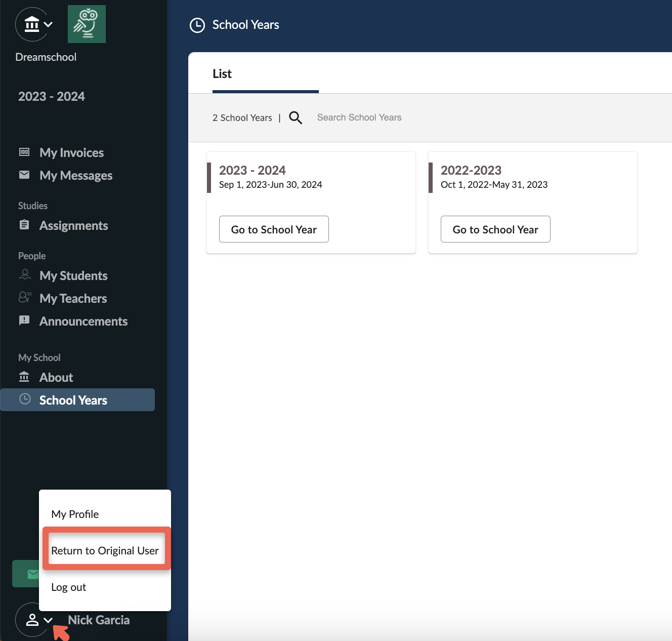Viewport: 672px width, 641px height.
Task: Click the 2022-2023 card title
Action: 471,170
